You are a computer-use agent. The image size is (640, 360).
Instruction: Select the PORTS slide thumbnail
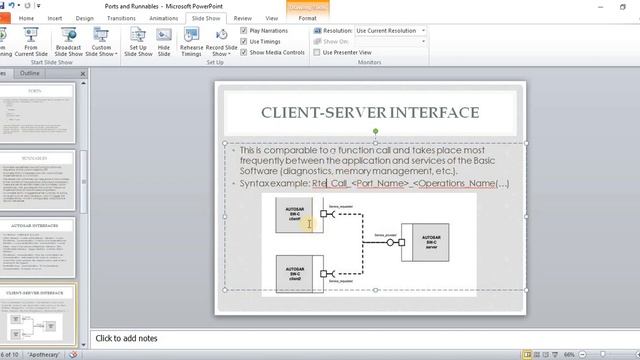pos(37,113)
